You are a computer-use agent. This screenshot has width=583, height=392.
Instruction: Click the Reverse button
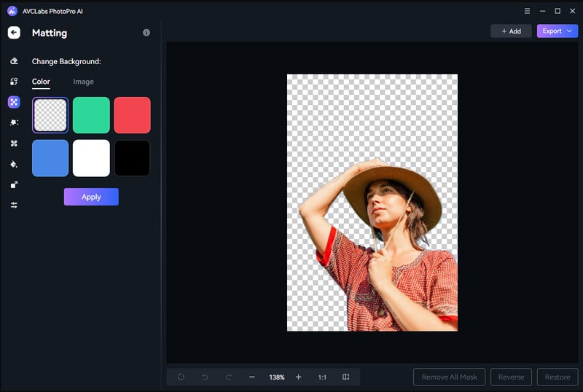point(511,377)
